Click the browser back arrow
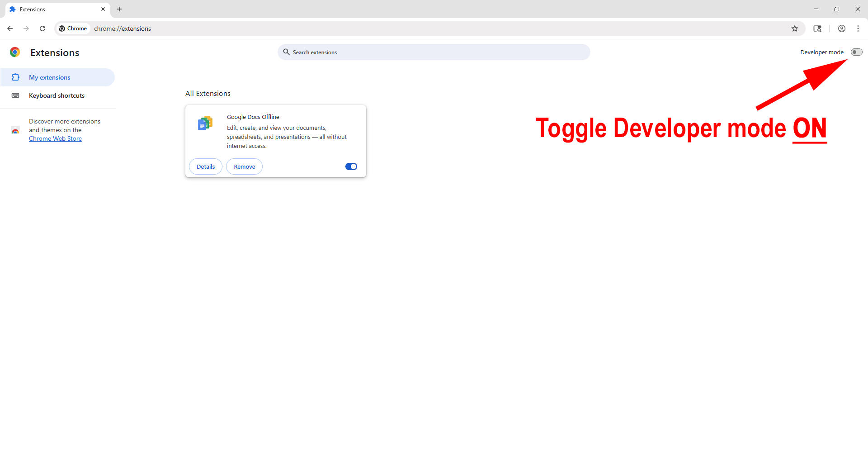This screenshot has height=461, width=868. point(10,29)
